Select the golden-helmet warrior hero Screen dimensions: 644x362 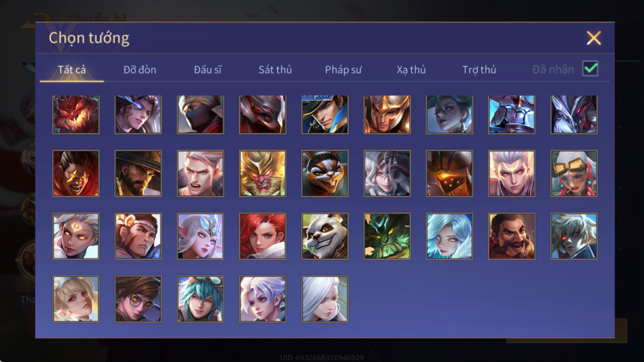coord(387,114)
